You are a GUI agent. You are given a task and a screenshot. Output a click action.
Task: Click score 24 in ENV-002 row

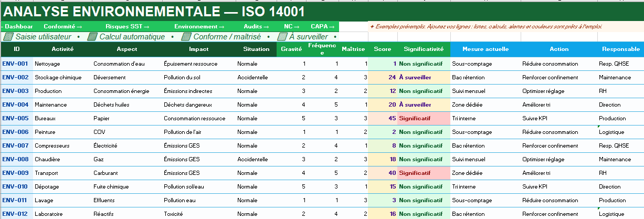pos(383,77)
